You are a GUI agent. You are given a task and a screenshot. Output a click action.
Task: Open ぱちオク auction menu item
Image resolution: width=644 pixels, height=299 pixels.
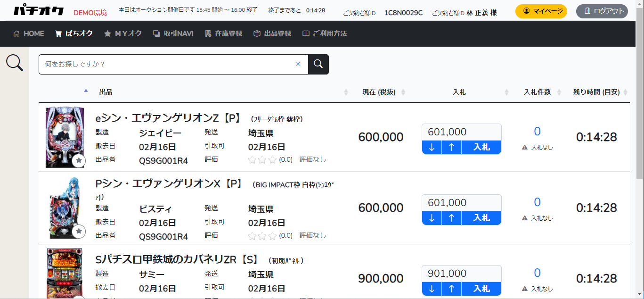pyautogui.click(x=74, y=33)
